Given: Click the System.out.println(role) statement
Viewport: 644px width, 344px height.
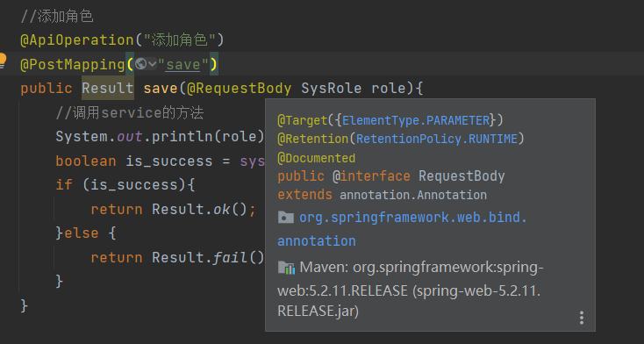Looking at the screenshot, I should click(161, 136).
